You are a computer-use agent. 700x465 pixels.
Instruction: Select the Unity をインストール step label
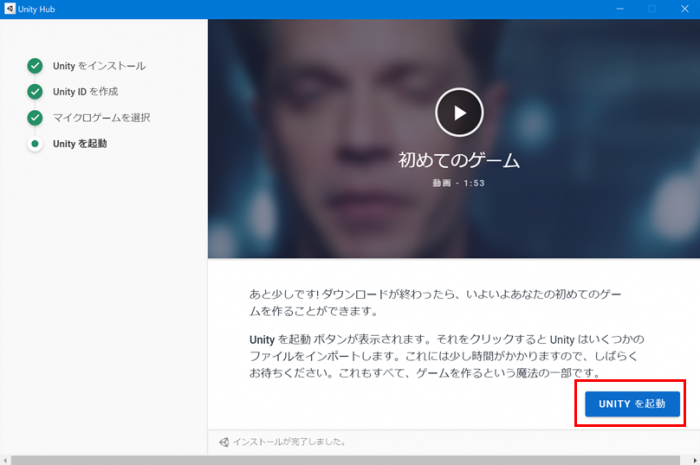99,66
